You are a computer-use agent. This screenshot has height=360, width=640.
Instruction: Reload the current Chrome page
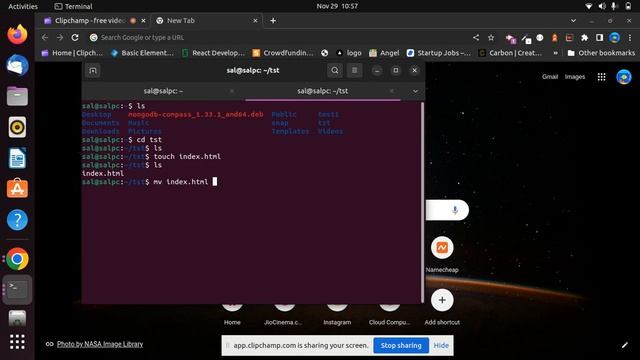75,38
